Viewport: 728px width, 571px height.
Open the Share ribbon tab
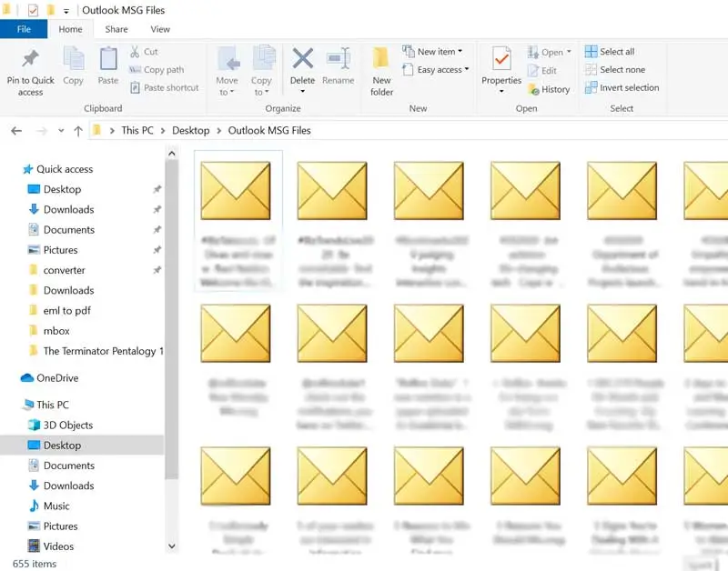click(x=116, y=29)
